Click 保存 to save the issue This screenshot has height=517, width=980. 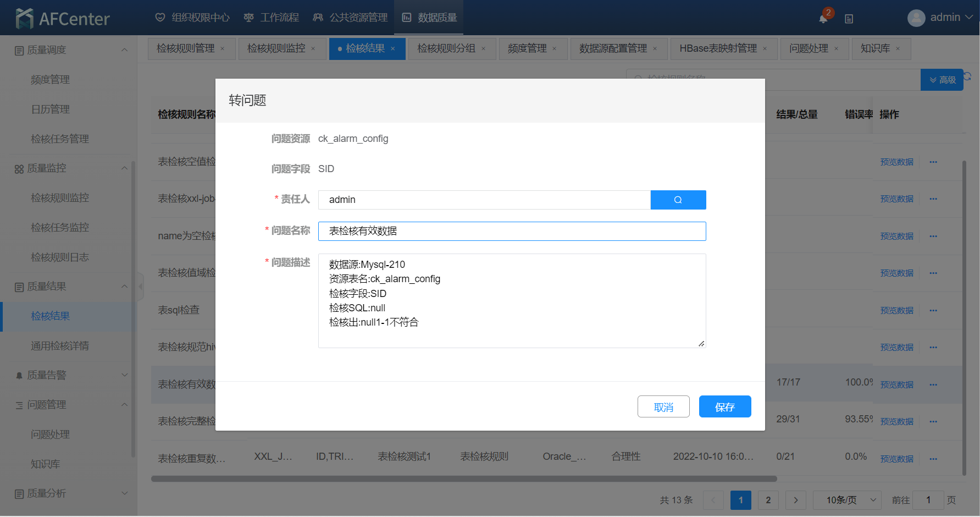click(x=724, y=407)
